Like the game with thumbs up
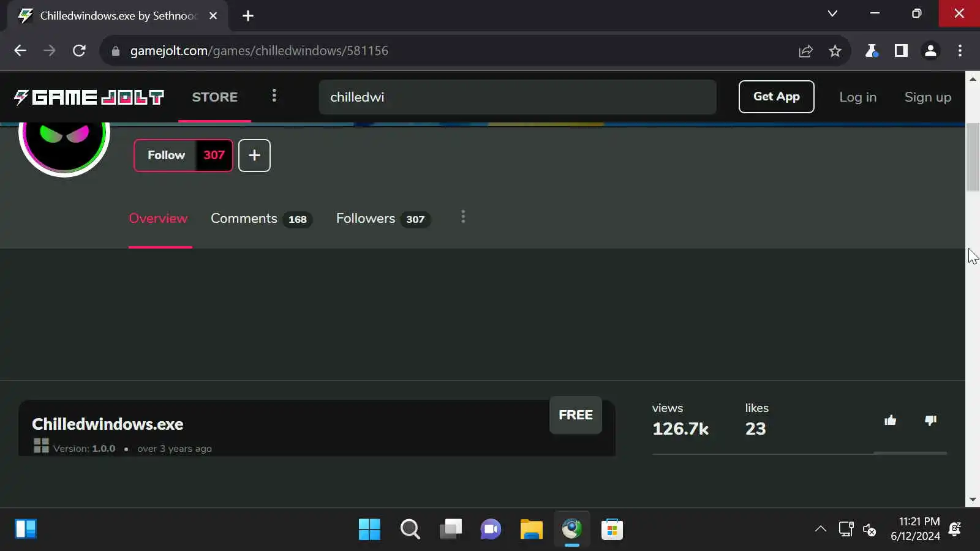Screen dimensions: 980x551 (890, 421)
